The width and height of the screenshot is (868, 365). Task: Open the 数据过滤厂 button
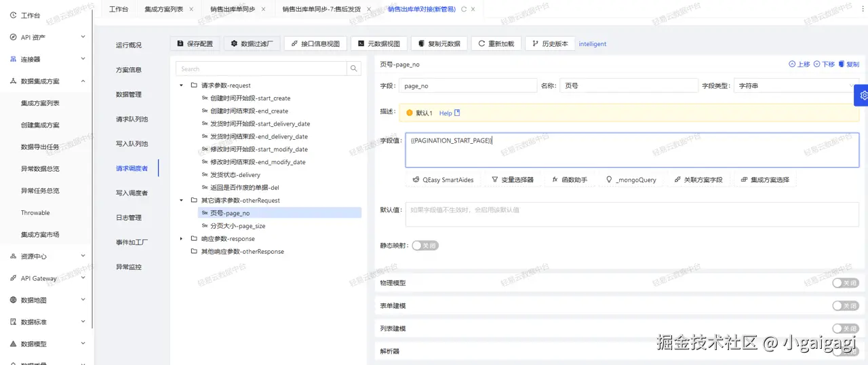pos(252,43)
